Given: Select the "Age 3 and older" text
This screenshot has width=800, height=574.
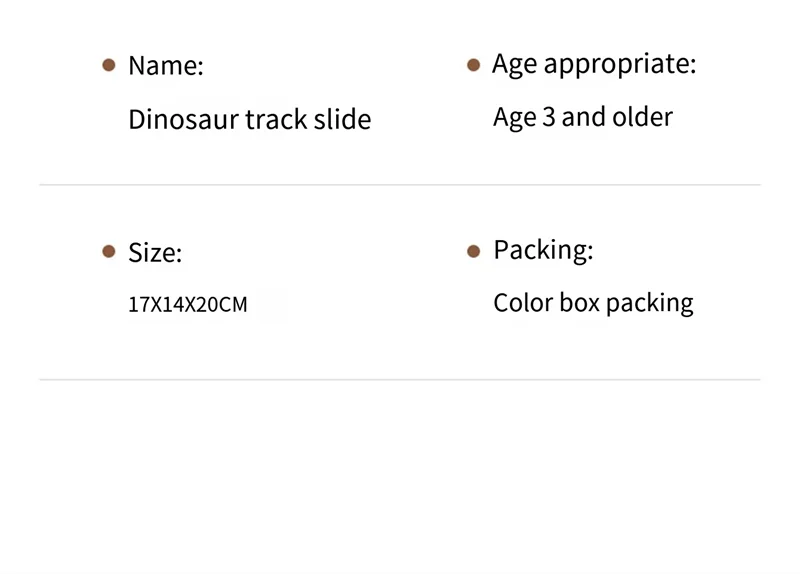Looking at the screenshot, I should pyautogui.click(x=583, y=117).
